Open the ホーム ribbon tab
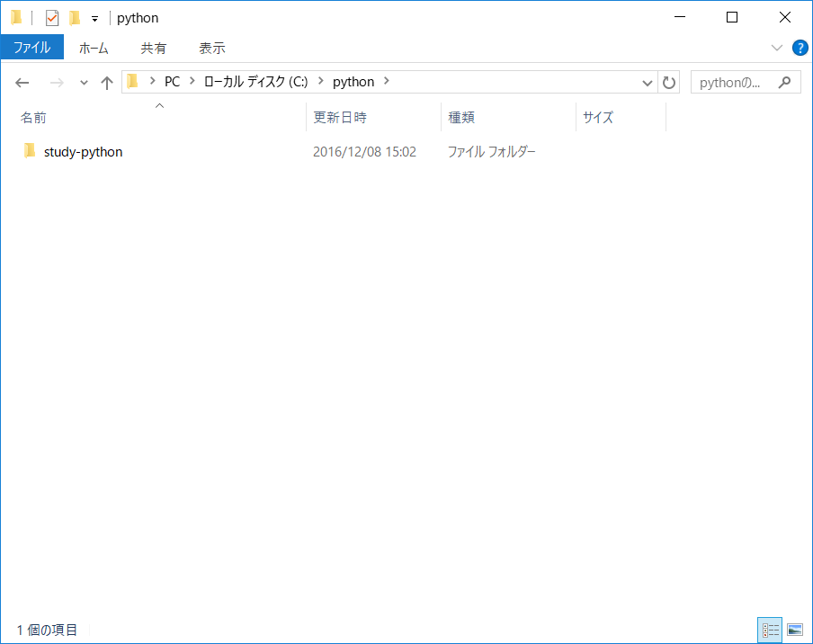 [x=94, y=48]
